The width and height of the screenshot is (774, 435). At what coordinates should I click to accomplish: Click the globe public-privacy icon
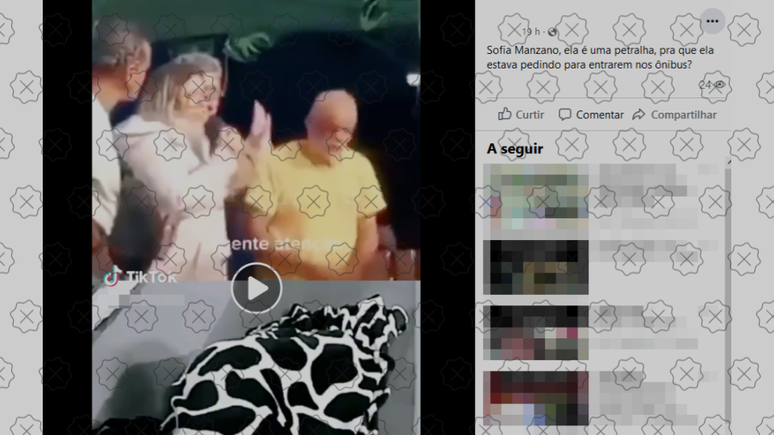click(553, 32)
